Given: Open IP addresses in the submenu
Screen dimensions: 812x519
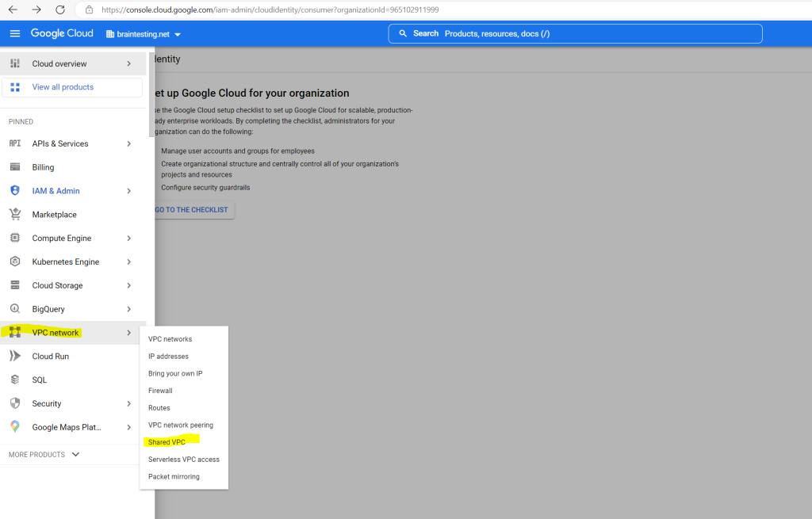Looking at the screenshot, I should coord(168,356).
